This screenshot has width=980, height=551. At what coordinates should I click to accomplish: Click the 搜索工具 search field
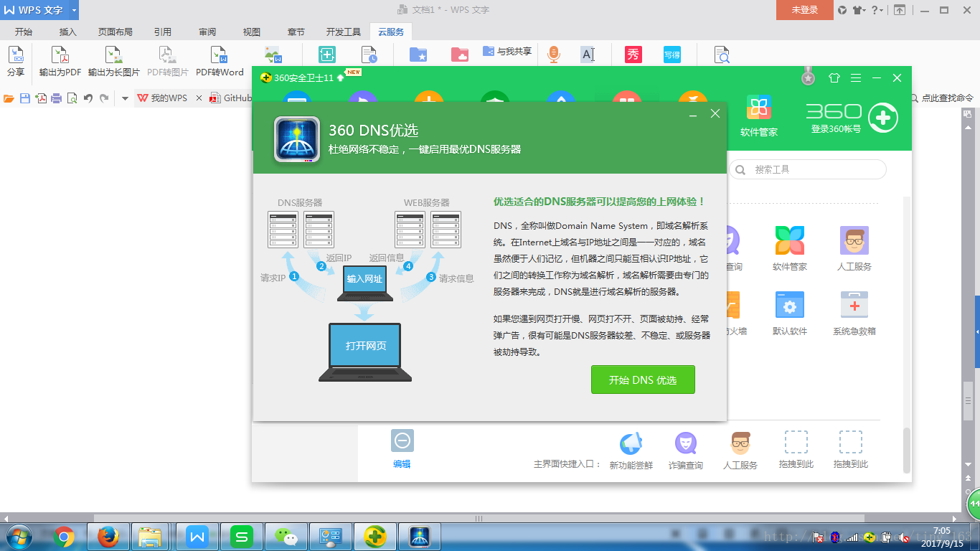pyautogui.click(x=808, y=169)
